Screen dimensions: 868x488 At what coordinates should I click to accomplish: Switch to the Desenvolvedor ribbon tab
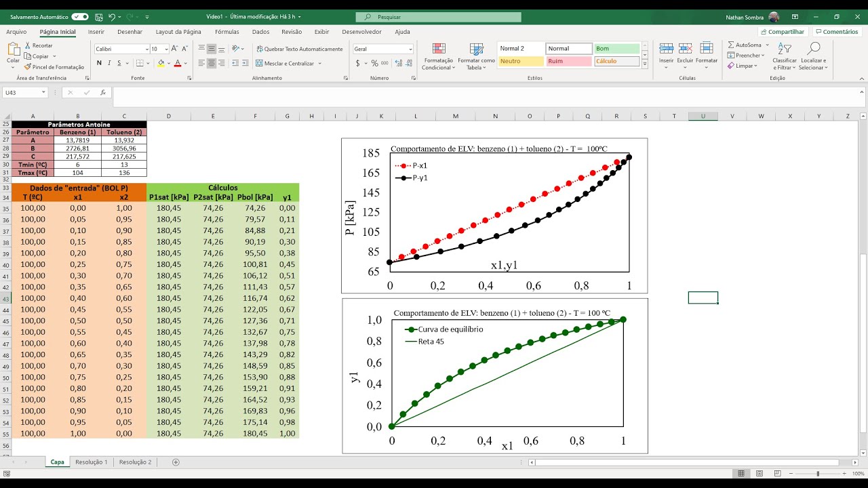(362, 32)
